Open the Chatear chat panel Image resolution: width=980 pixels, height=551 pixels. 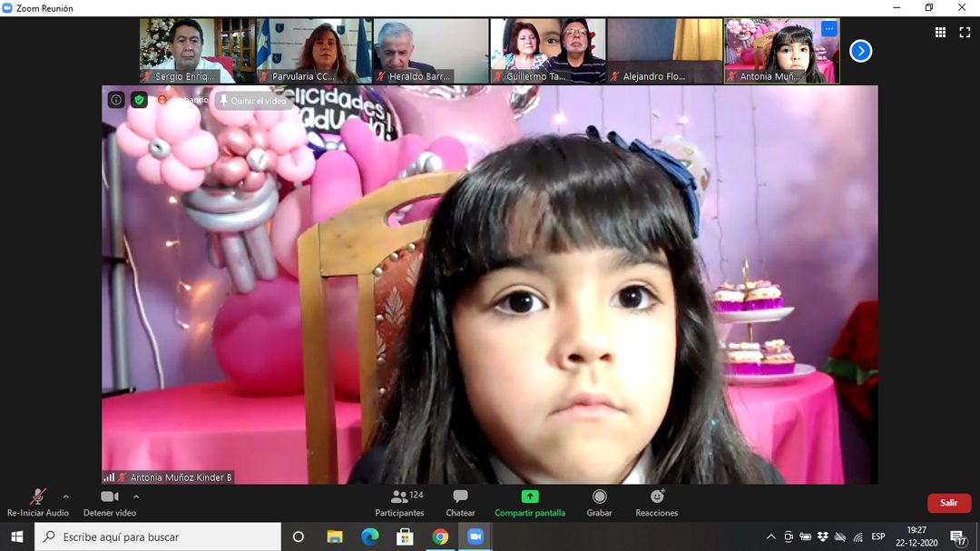[460, 503]
